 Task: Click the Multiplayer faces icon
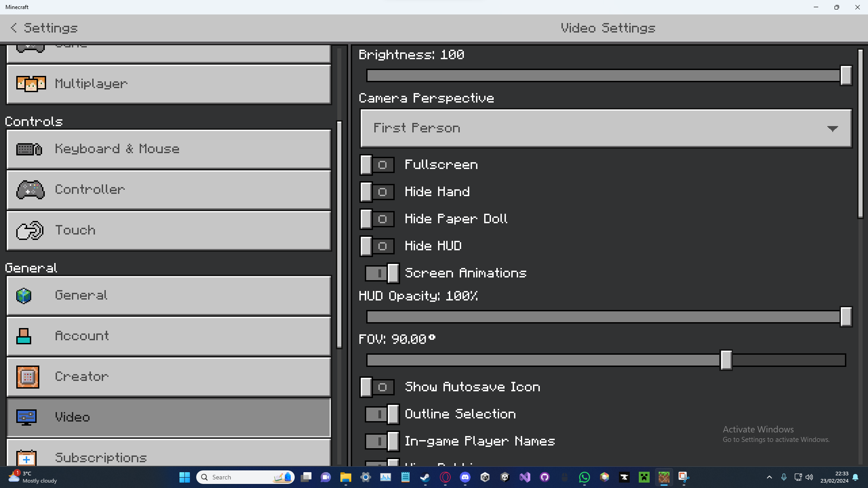(31, 84)
